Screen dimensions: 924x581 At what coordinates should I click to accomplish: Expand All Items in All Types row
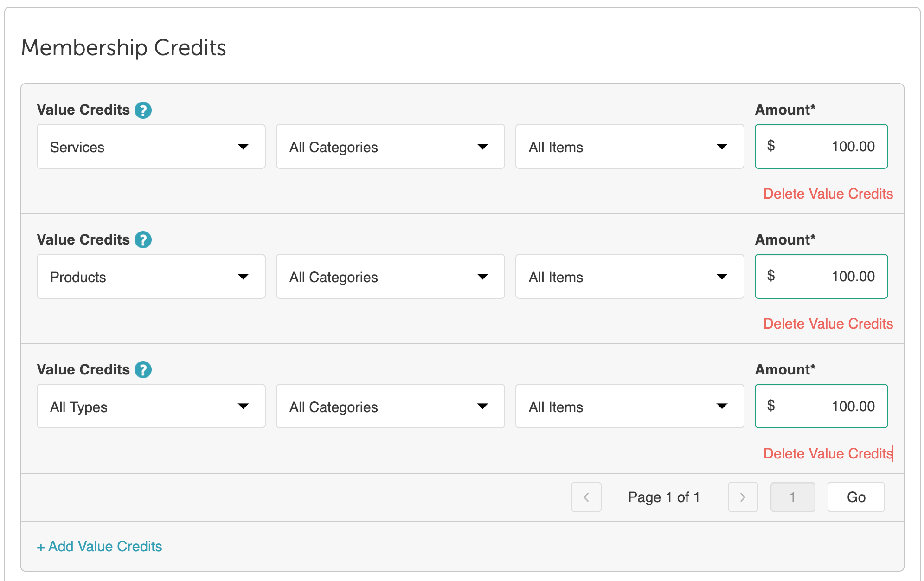click(629, 407)
